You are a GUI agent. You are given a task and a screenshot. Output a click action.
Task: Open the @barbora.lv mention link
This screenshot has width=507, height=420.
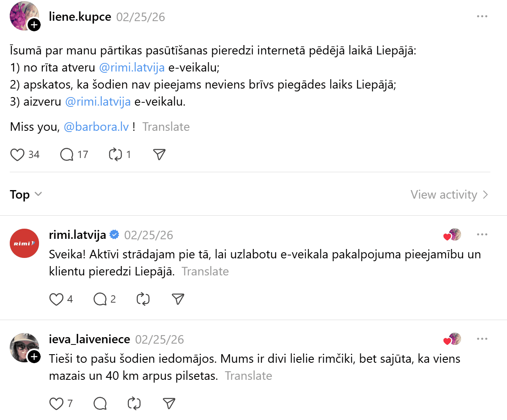pyautogui.click(x=96, y=127)
